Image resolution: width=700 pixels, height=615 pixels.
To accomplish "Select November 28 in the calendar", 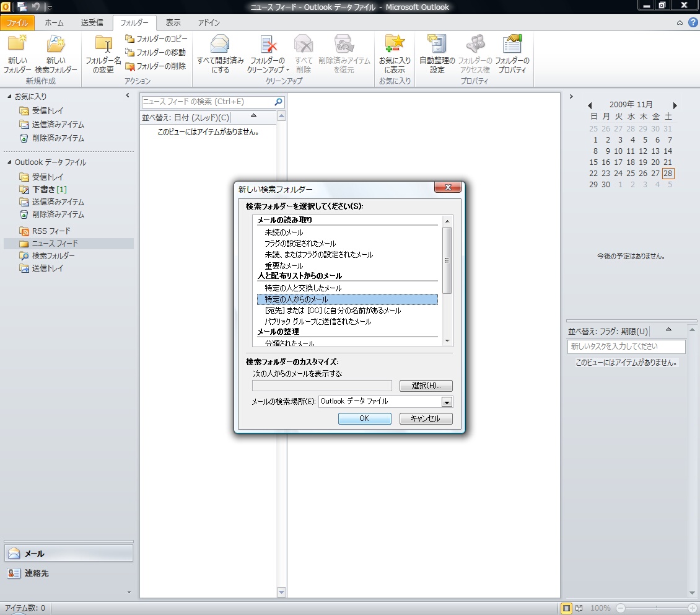I will tap(668, 174).
